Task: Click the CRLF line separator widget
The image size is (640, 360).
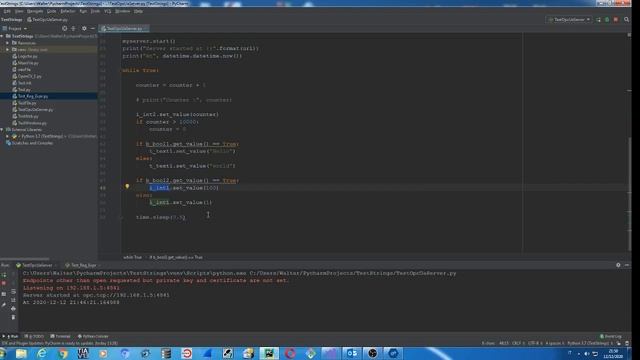Action: pos(517,343)
